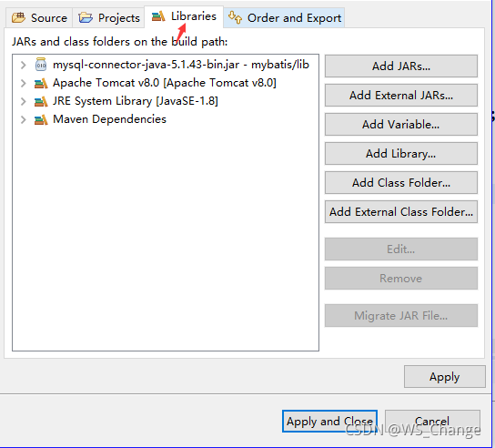
Task: Expand the Maven Dependencies entry
Action: [x=23, y=120]
